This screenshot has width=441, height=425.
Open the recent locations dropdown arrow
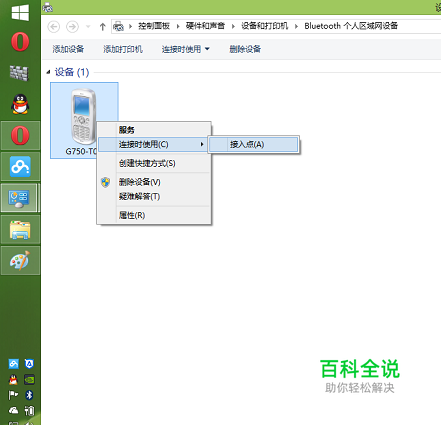[x=88, y=26]
